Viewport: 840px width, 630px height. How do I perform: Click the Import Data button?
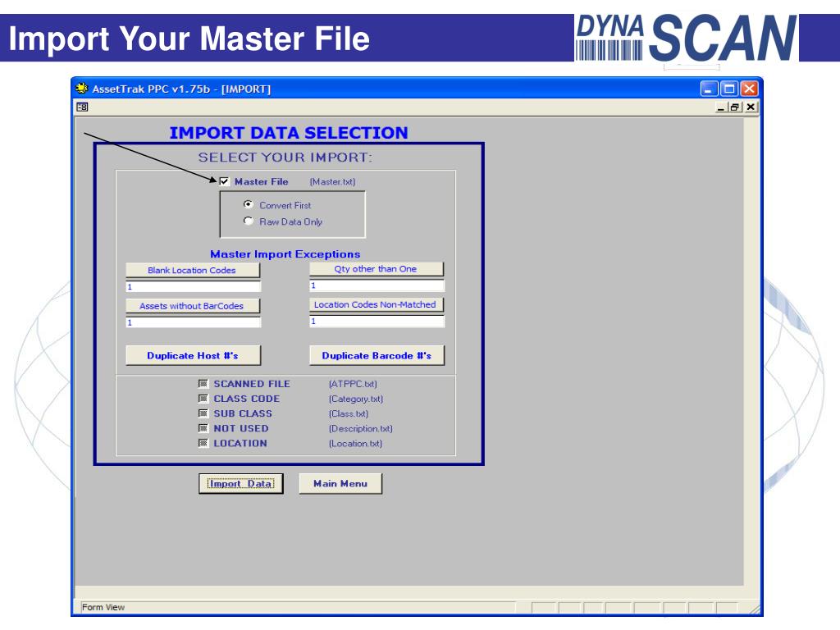point(240,483)
